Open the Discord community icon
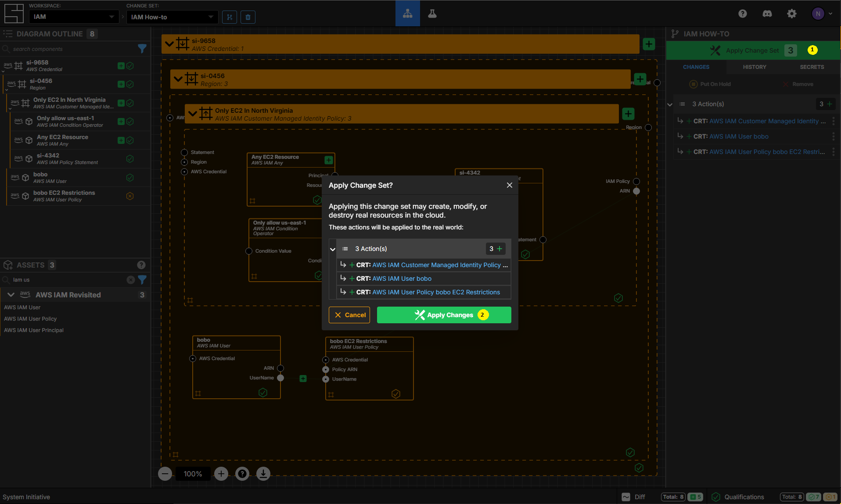 pyautogui.click(x=767, y=14)
